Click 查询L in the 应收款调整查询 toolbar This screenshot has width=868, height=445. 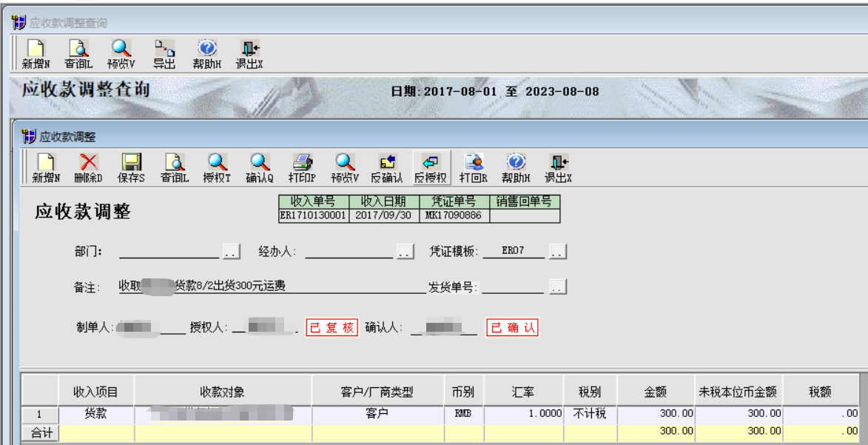click(78, 54)
